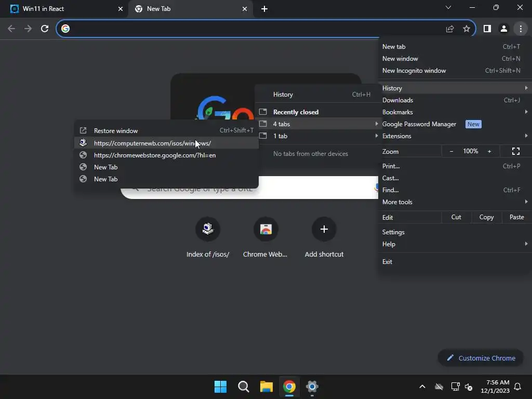Click the Index of /isos/ shortcut icon
The height and width of the screenshot is (399, 532).
tap(208, 229)
